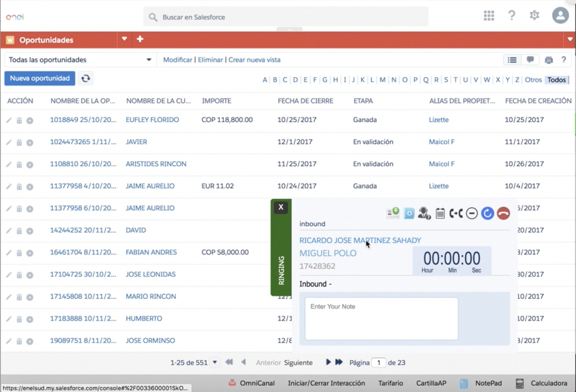Click the printable view printer icon
Image resolution: width=576 pixels, height=392 pixels.
pos(549,60)
